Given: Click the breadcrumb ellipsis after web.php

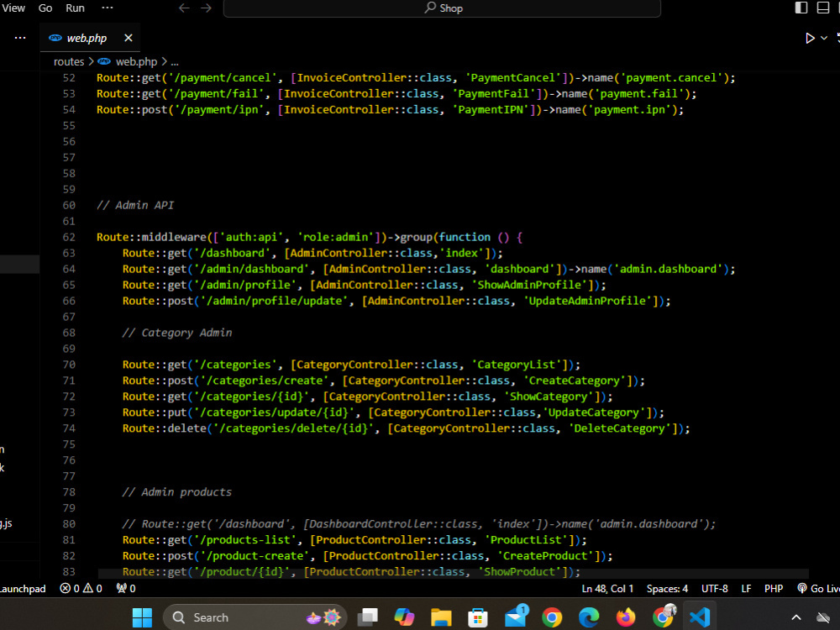Looking at the screenshot, I should coord(175,62).
